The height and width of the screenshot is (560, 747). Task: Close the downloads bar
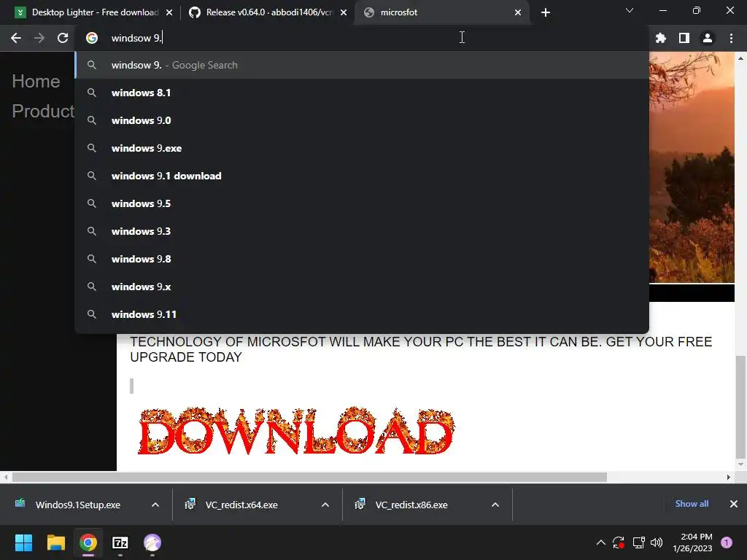pyautogui.click(x=734, y=504)
